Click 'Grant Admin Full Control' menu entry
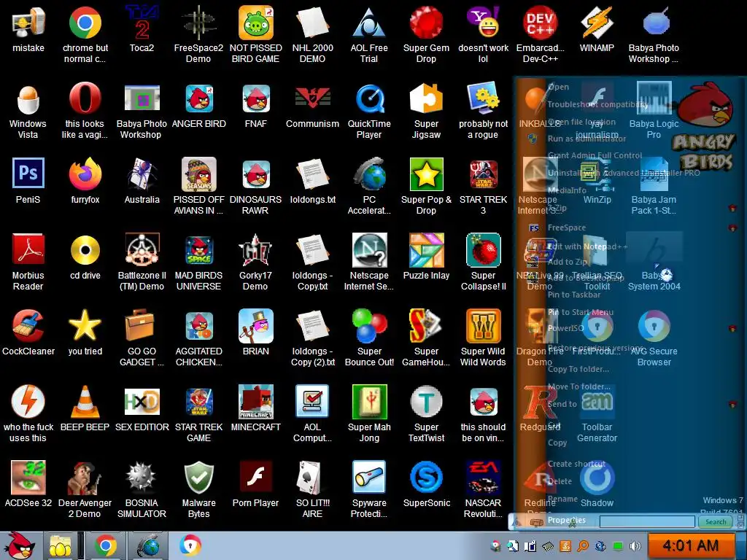The image size is (747, 560). pyautogui.click(x=595, y=155)
